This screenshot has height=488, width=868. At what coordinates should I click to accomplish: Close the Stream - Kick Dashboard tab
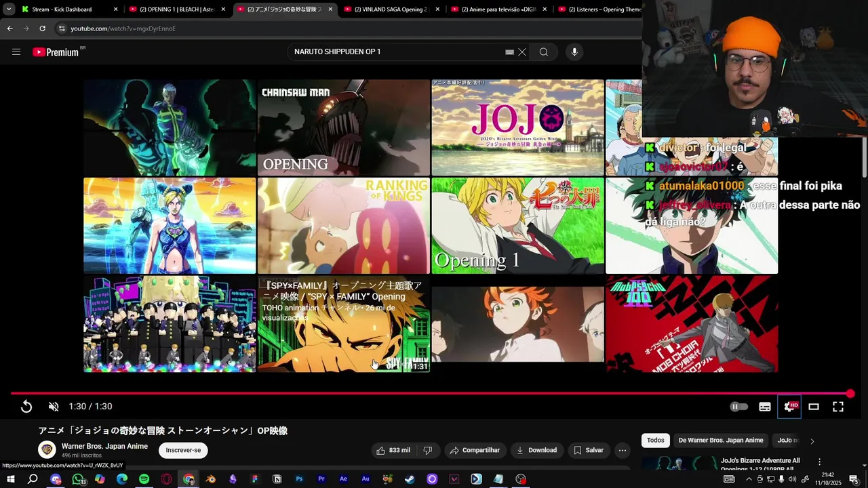click(116, 9)
